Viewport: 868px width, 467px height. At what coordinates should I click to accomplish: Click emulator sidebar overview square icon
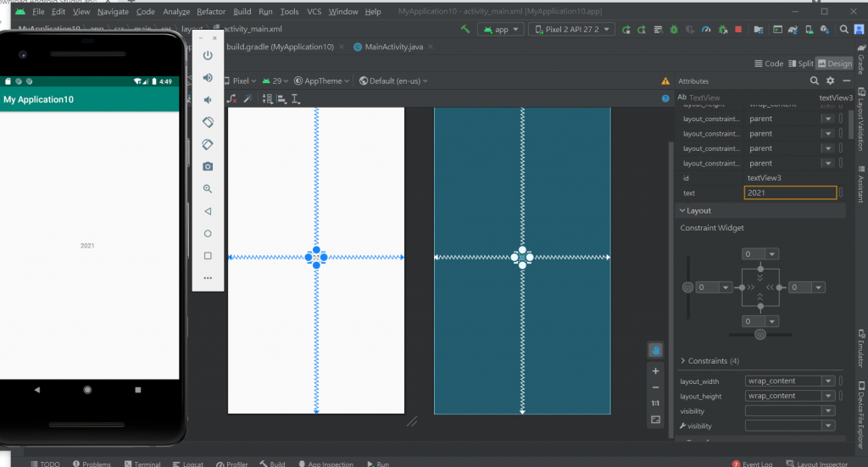pyautogui.click(x=208, y=256)
